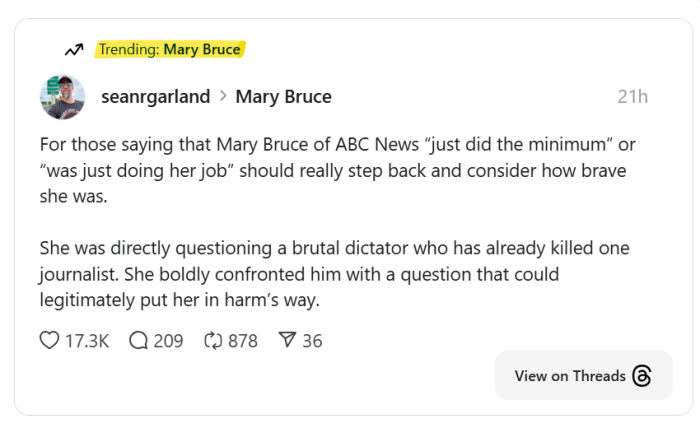Image resolution: width=700 pixels, height=428 pixels.
Task: Click the 209 replies count
Action: (168, 341)
